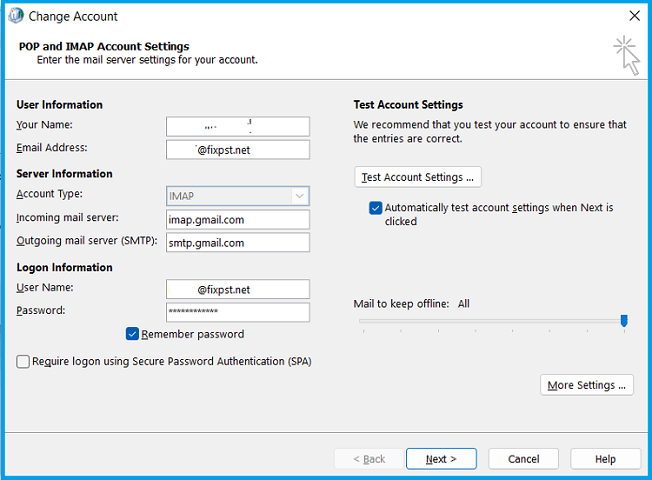This screenshot has width=652, height=480.
Task: Click the Outlook globe icon in title bar
Action: (x=15, y=16)
